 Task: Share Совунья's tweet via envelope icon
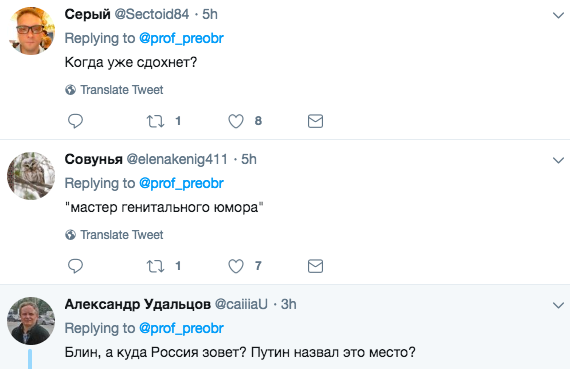coord(315,266)
